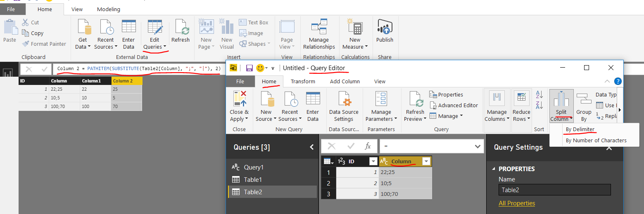Switch to Transform tab in Query Editor
644x214 pixels.
pyautogui.click(x=303, y=81)
